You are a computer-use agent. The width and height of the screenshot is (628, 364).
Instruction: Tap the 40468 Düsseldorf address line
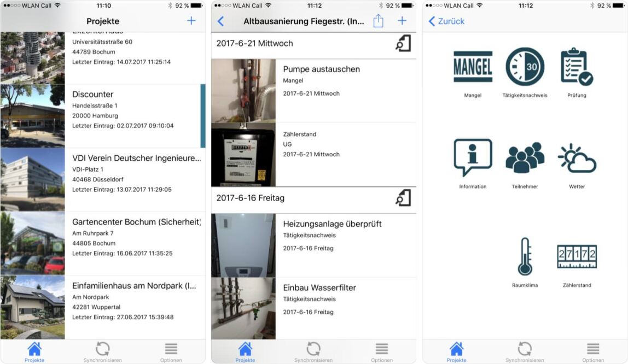coord(98,179)
